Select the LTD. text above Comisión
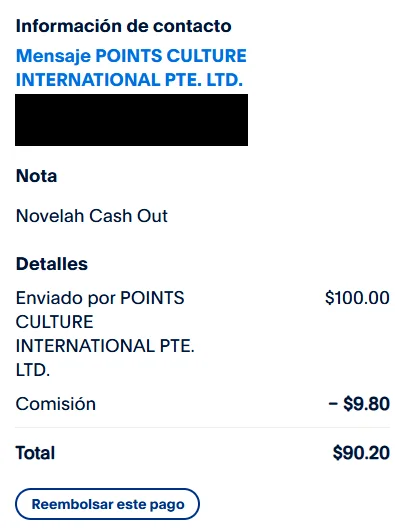 point(33,370)
